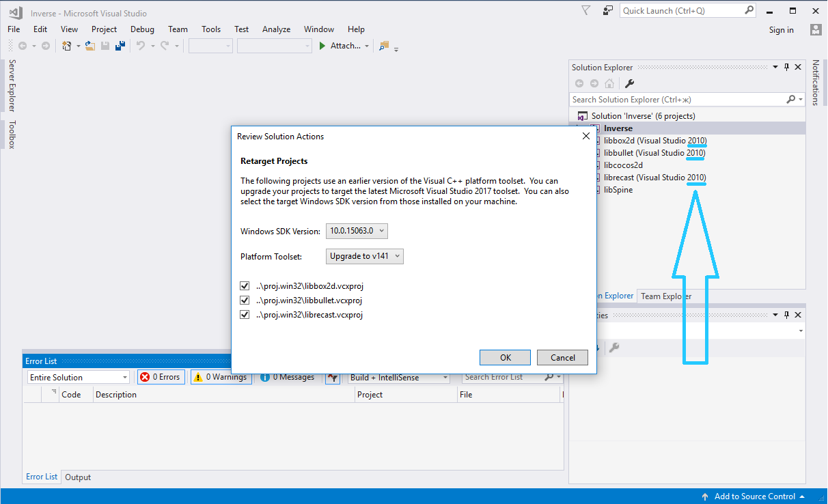Click the Save toolbar icon
Image resolution: width=828 pixels, height=504 pixels.
click(105, 46)
